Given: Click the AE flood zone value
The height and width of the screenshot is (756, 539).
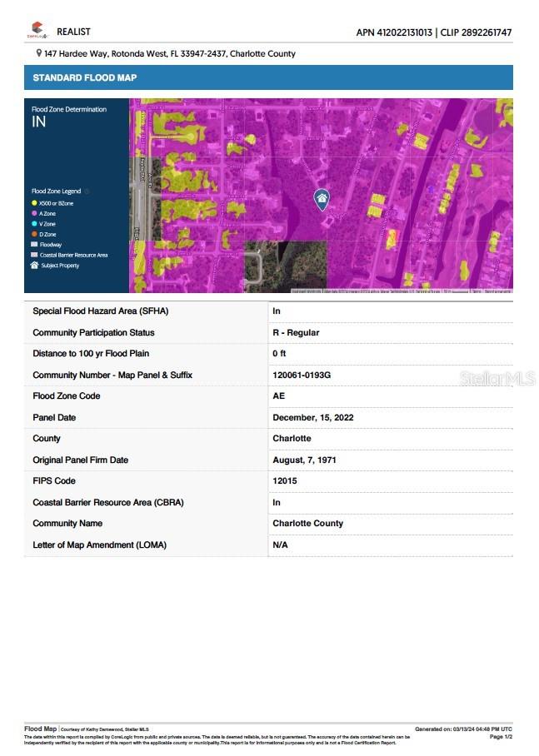Looking at the screenshot, I should coord(279,395).
